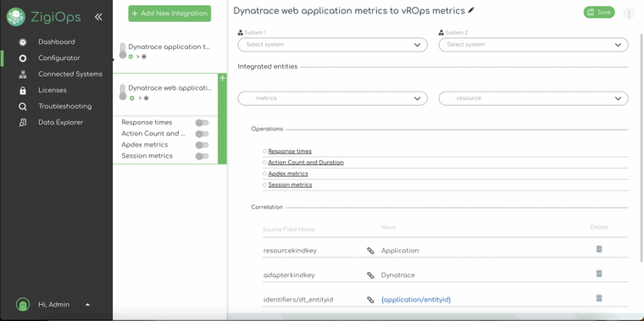Adjust the Dynatrace web application integration slider
Viewport: 644px width, 321px height.
click(122, 92)
